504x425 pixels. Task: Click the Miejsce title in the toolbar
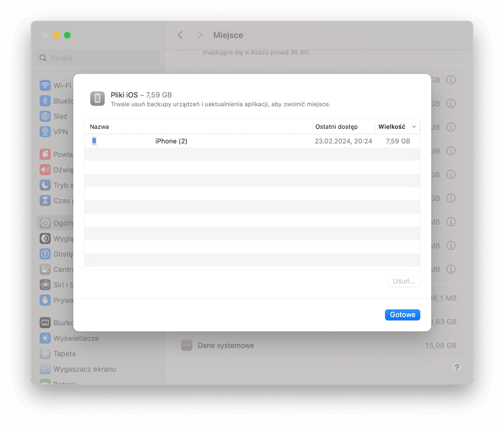(x=228, y=35)
